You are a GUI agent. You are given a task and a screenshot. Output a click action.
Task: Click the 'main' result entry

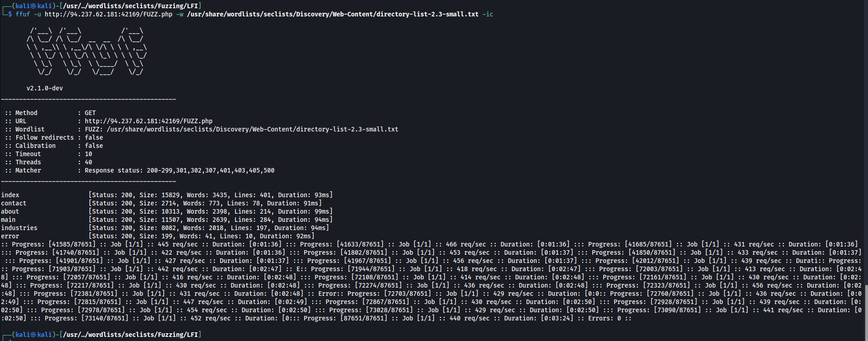[8, 220]
